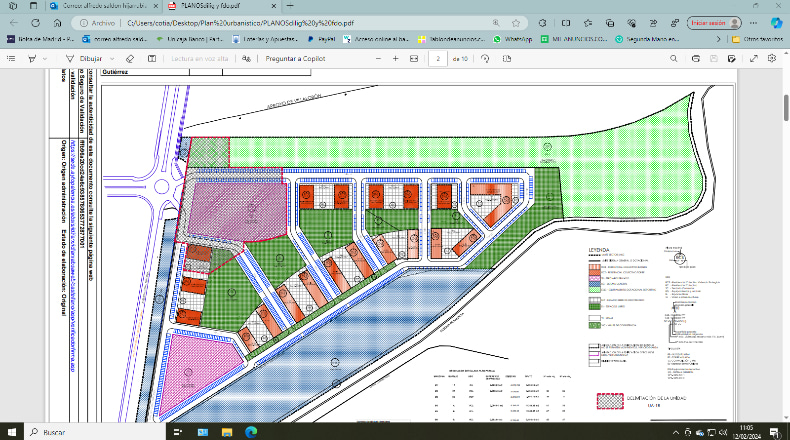This screenshot has width=790, height=440.
Task: Print the document using printer icon
Action: pos(696,58)
